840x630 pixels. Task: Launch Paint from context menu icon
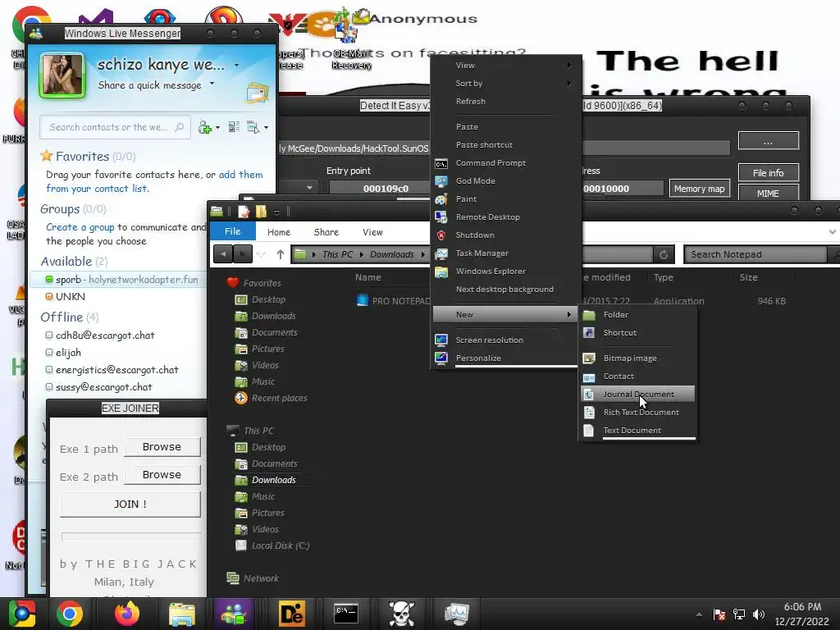[441, 199]
